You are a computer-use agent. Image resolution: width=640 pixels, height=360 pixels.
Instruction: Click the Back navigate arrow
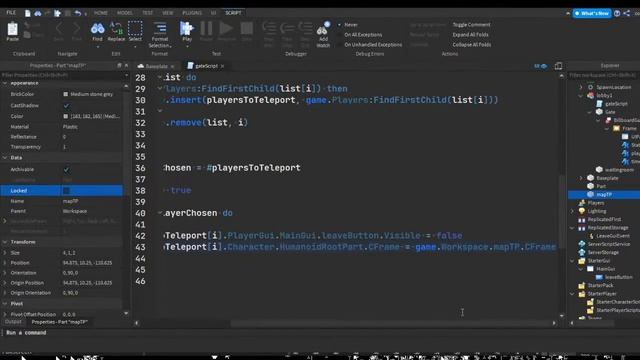[58, 29]
